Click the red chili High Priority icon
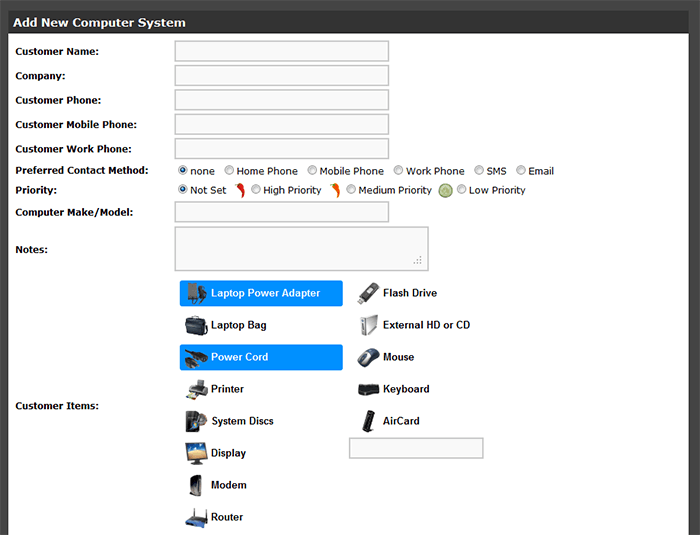Image resolution: width=700 pixels, height=535 pixels. 240,190
